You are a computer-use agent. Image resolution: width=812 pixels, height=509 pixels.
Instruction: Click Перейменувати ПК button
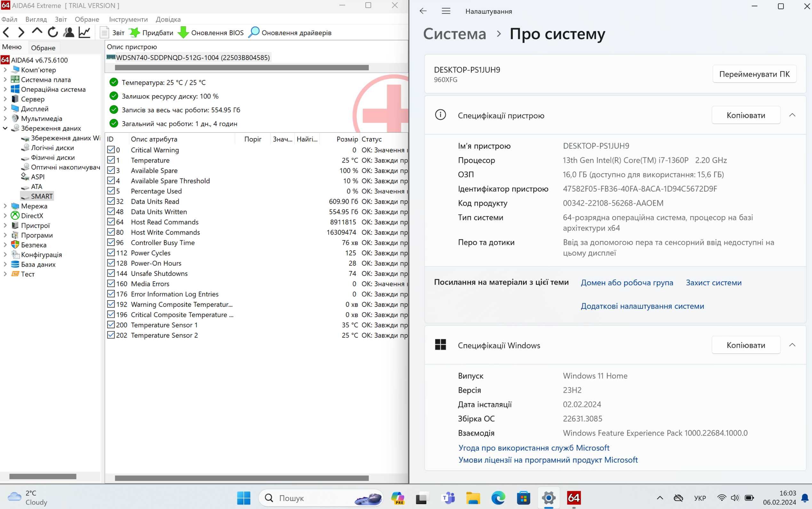pos(754,74)
